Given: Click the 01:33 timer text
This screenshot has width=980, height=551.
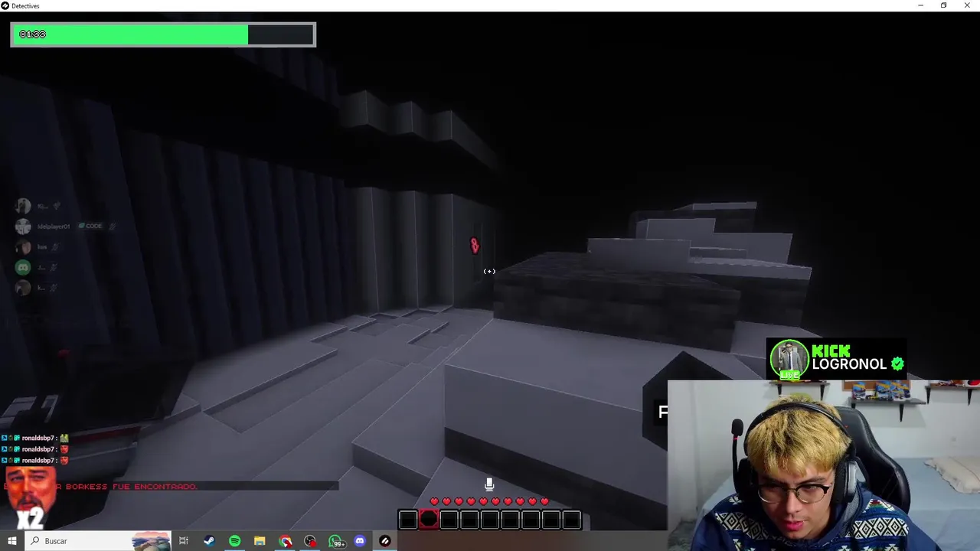Looking at the screenshot, I should [32, 34].
